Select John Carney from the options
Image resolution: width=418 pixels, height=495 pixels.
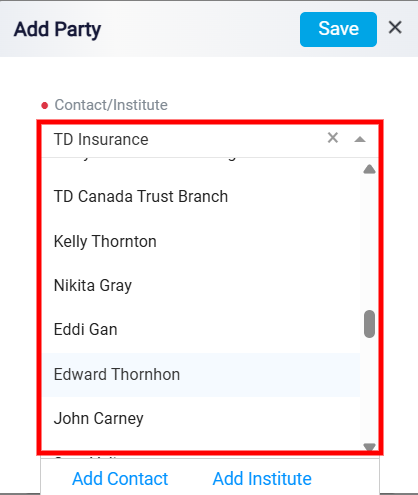click(201, 419)
